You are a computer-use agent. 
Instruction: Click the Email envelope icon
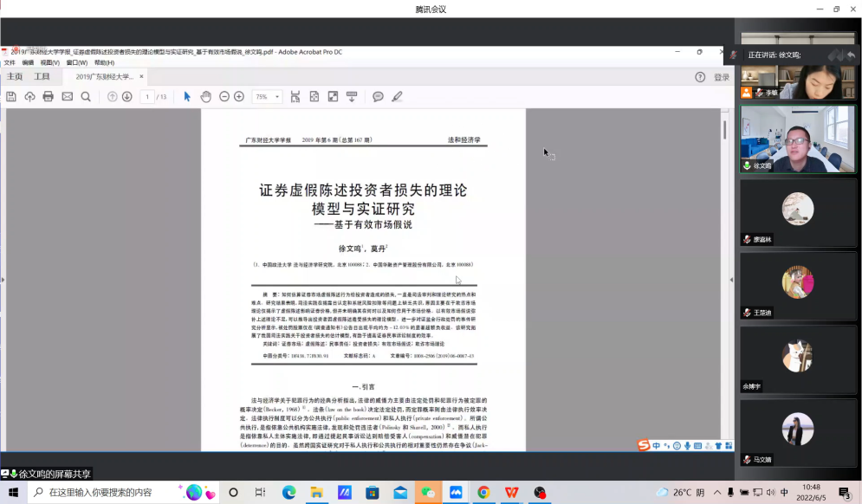tap(67, 96)
